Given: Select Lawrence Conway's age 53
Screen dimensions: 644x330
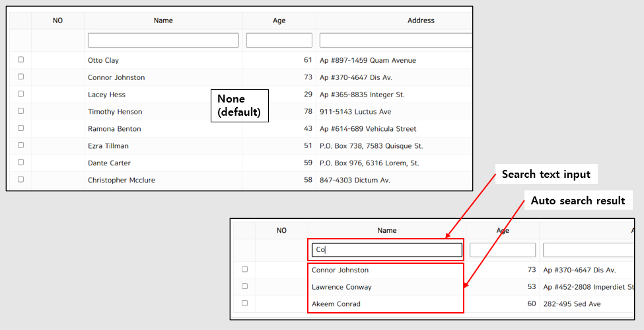Looking at the screenshot, I should click(x=532, y=287).
